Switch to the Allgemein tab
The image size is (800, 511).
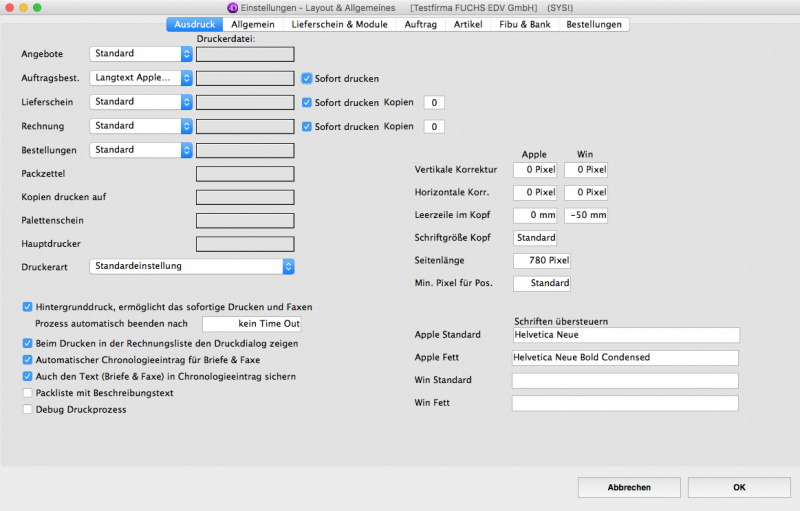[x=253, y=24]
